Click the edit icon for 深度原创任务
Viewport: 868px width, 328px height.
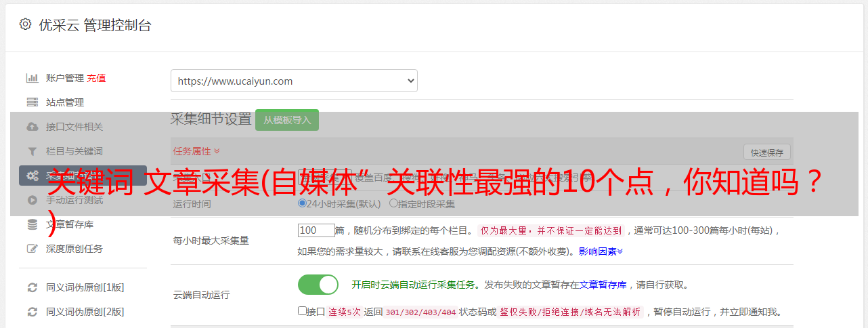coord(32,249)
